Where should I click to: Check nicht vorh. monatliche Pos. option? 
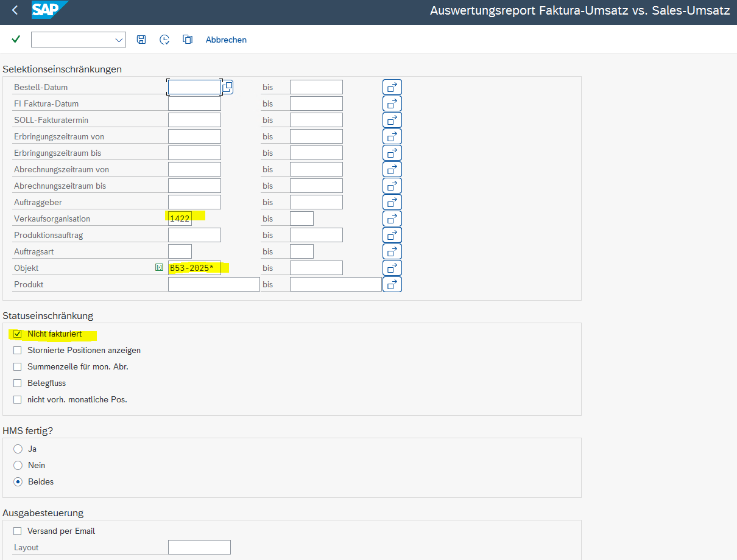[17, 399]
